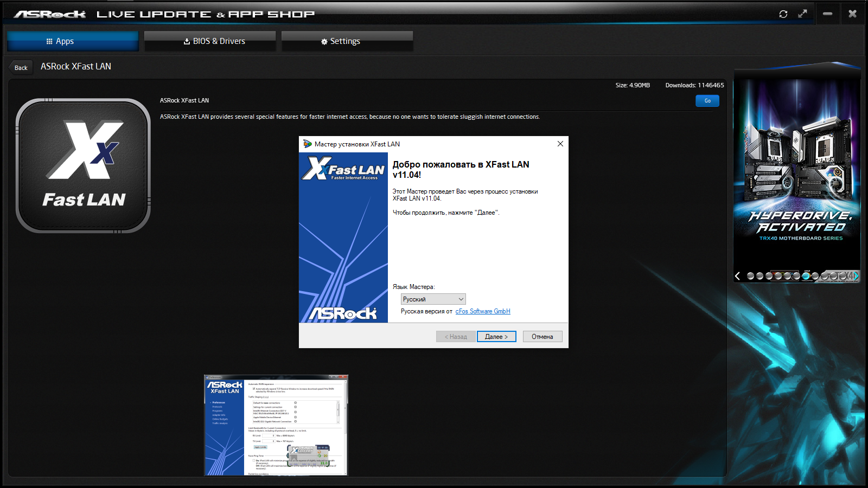This screenshot has width=868, height=488.
Task: Show previous banner with left arrow
Action: coord(738,276)
